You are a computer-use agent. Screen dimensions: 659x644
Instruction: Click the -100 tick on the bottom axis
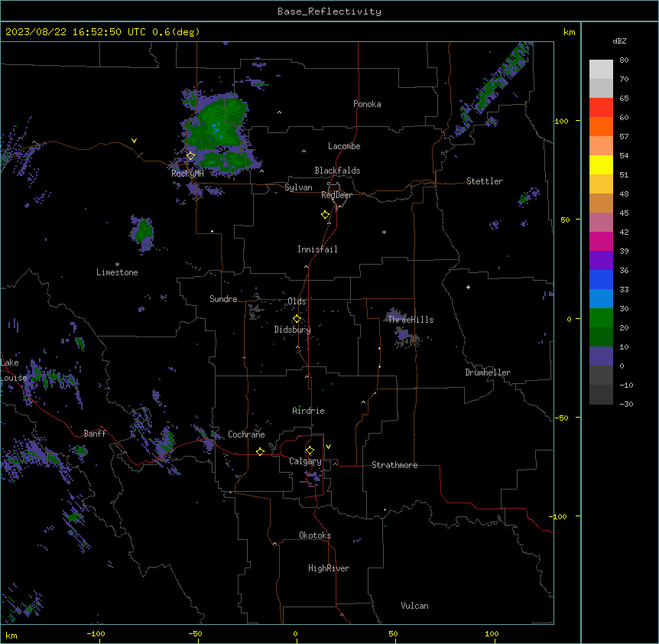[x=96, y=633]
